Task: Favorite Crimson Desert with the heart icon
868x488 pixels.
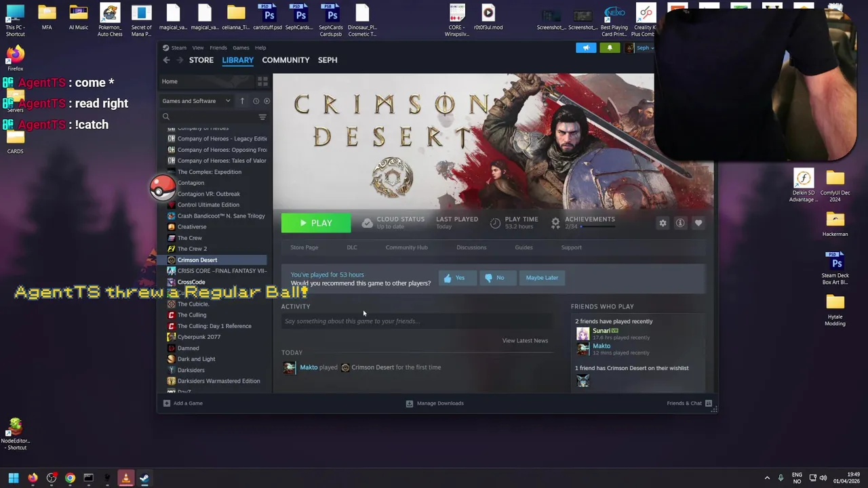Action: [x=698, y=223]
